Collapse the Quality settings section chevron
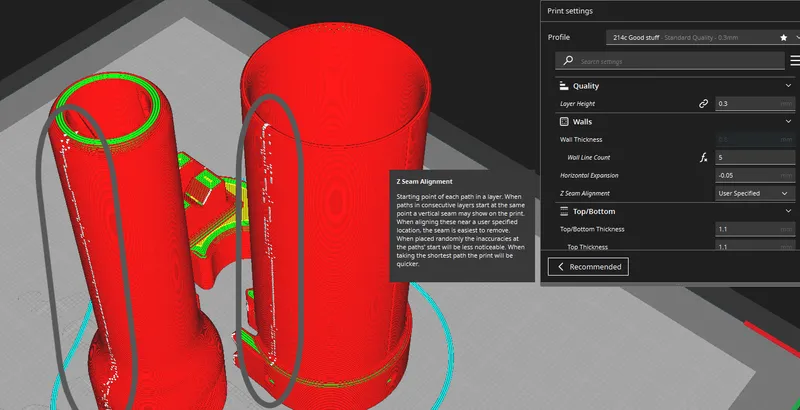 point(788,86)
